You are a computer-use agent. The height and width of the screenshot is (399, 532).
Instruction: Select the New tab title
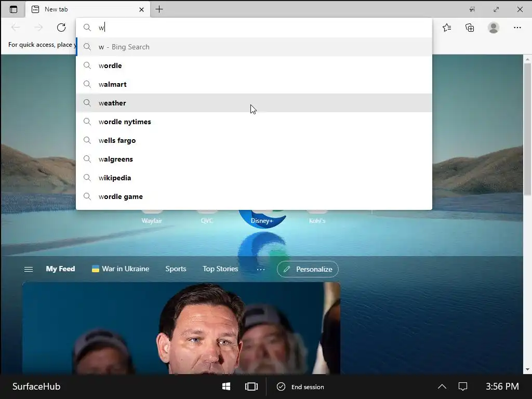click(56, 9)
